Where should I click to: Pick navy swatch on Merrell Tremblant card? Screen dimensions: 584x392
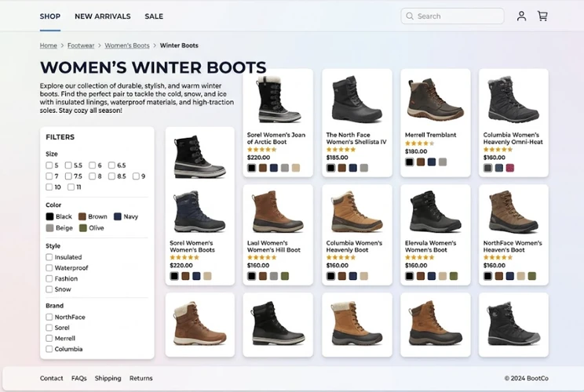[432, 162]
